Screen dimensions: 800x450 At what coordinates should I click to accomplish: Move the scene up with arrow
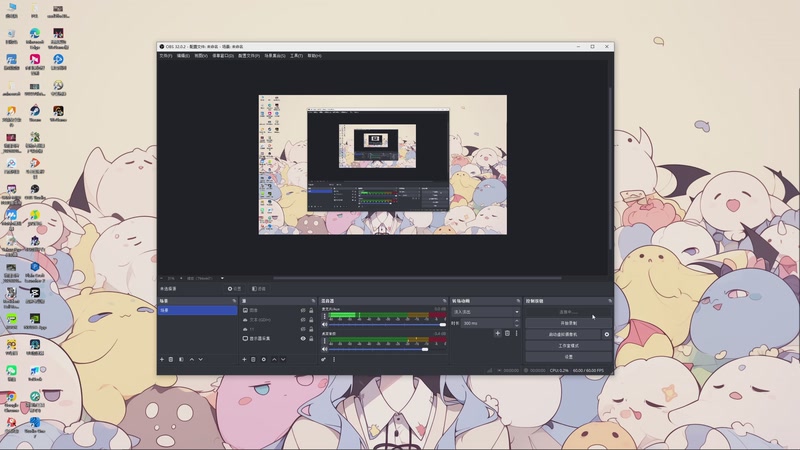pyautogui.click(x=192, y=359)
